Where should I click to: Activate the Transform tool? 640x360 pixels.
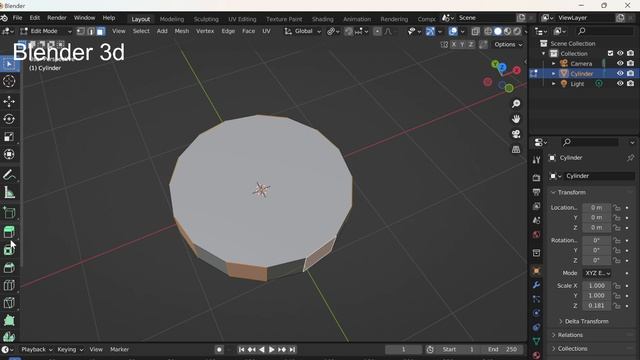click(9, 154)
